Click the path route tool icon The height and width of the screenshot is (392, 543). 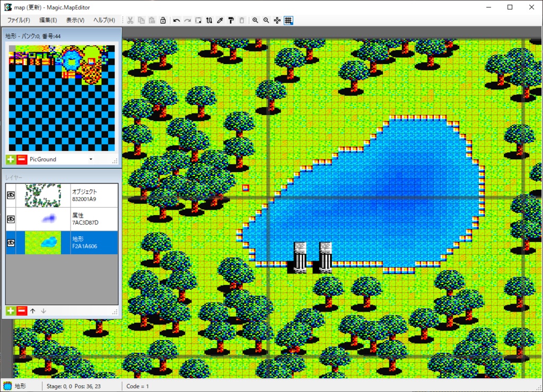click(209, 21)
